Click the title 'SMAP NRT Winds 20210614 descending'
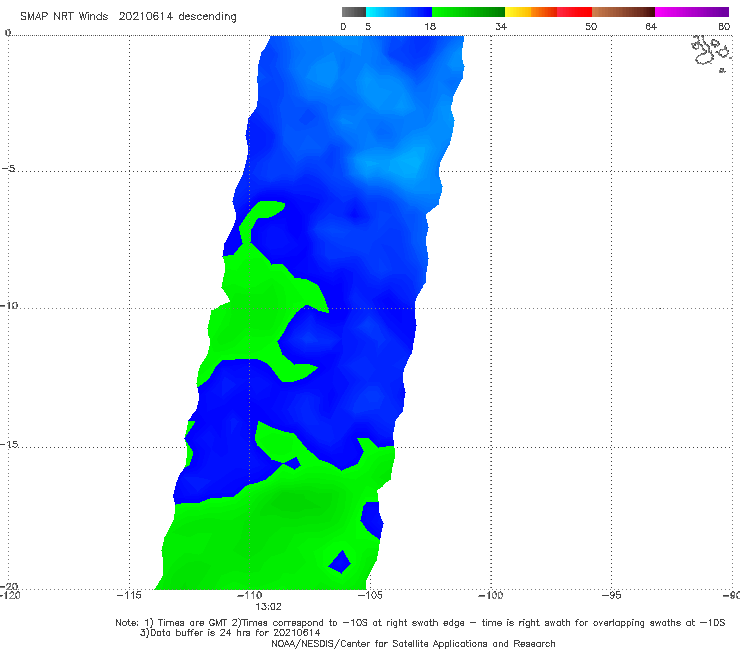Screen dimensions: 740x650 [x=128, y=17]
